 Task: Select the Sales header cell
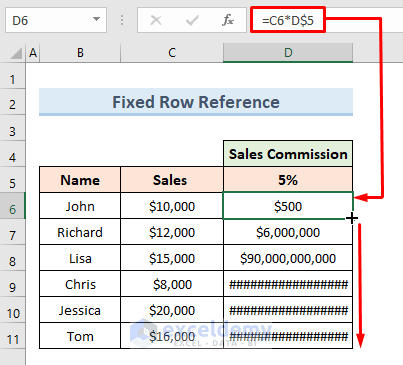[172, 180]
